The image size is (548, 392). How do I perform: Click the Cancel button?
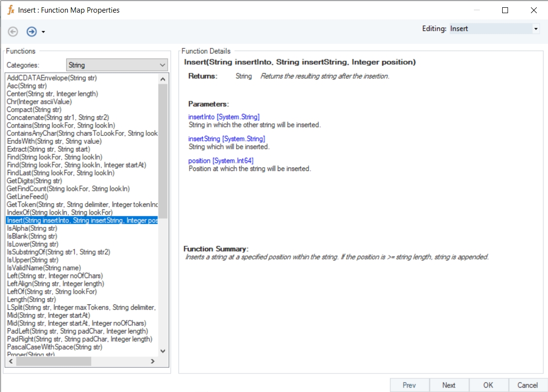pyautogui.click(x=528, y=385)
